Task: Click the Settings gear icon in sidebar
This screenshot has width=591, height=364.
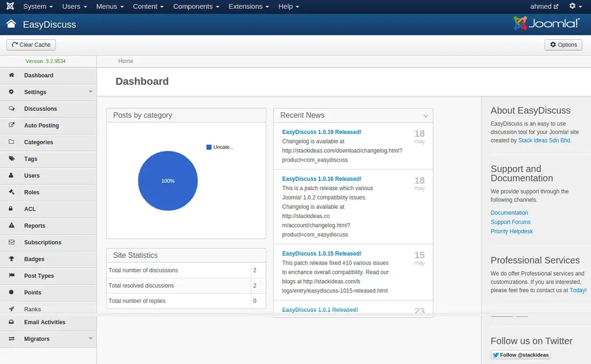Action: 12,92
